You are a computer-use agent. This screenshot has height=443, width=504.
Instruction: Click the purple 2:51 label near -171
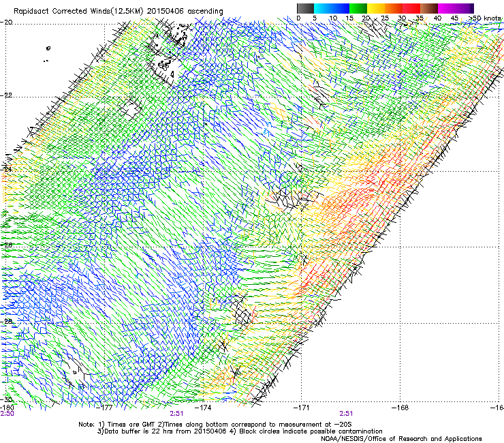[346, 414]
